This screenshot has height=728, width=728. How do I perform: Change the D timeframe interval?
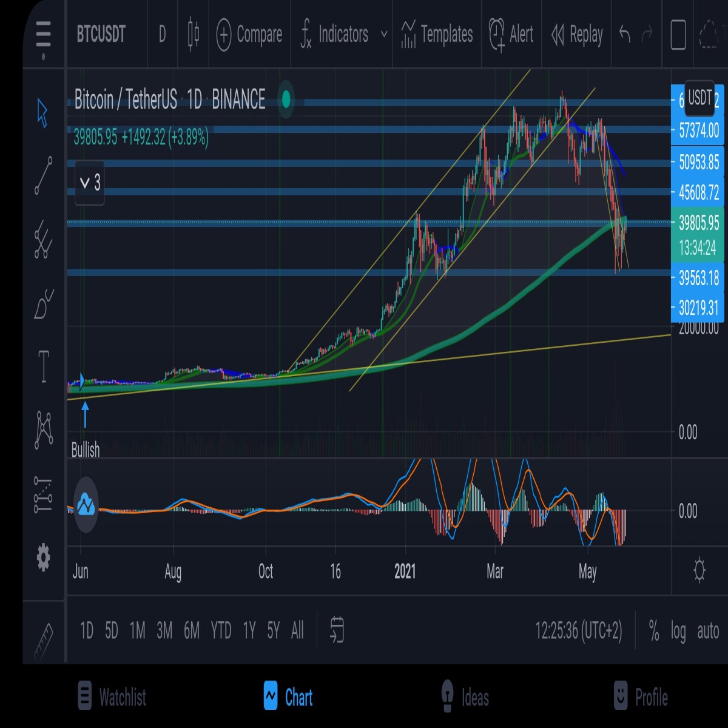[x=162, y=34]
